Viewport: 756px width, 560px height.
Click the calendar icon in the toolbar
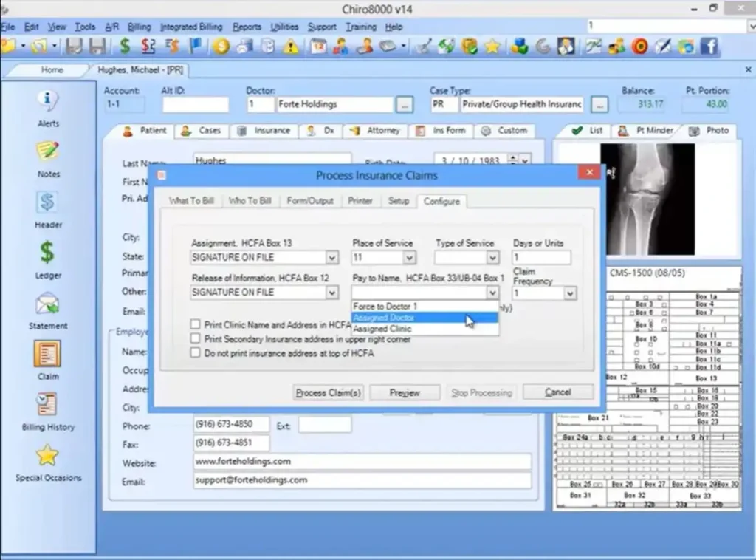point(319,46)
